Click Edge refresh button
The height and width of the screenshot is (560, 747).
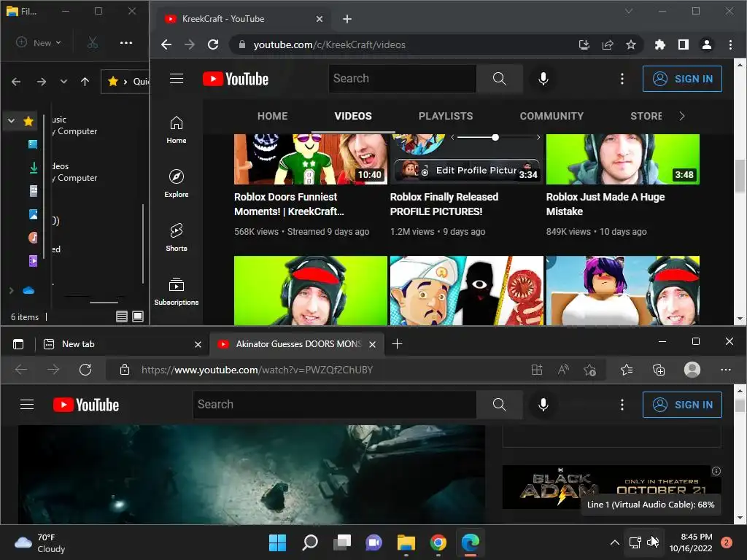pyautogui.click(x=85, y=370)
